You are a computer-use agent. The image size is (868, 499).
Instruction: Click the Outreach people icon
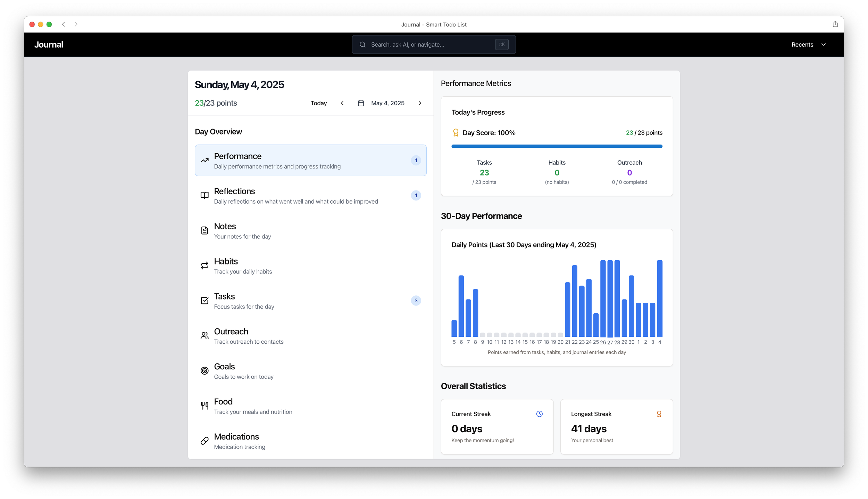(205, 336)
